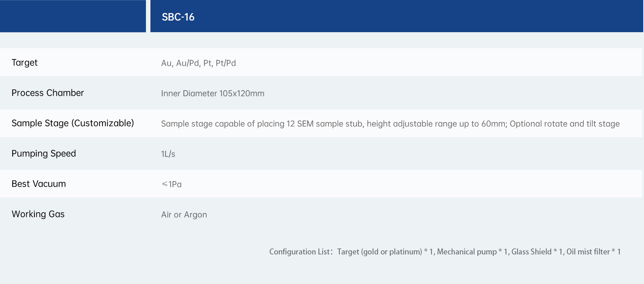Click Oil mist filter * 1 text

point(593,252)
